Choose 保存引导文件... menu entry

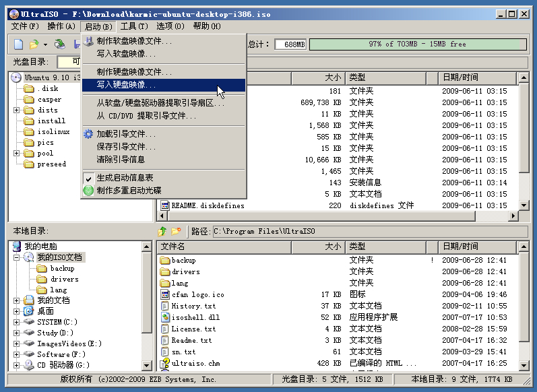164,147
